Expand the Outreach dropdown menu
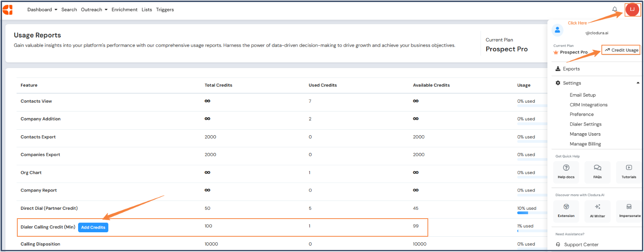This screenshot has width=644, height=252. point(94,10)
